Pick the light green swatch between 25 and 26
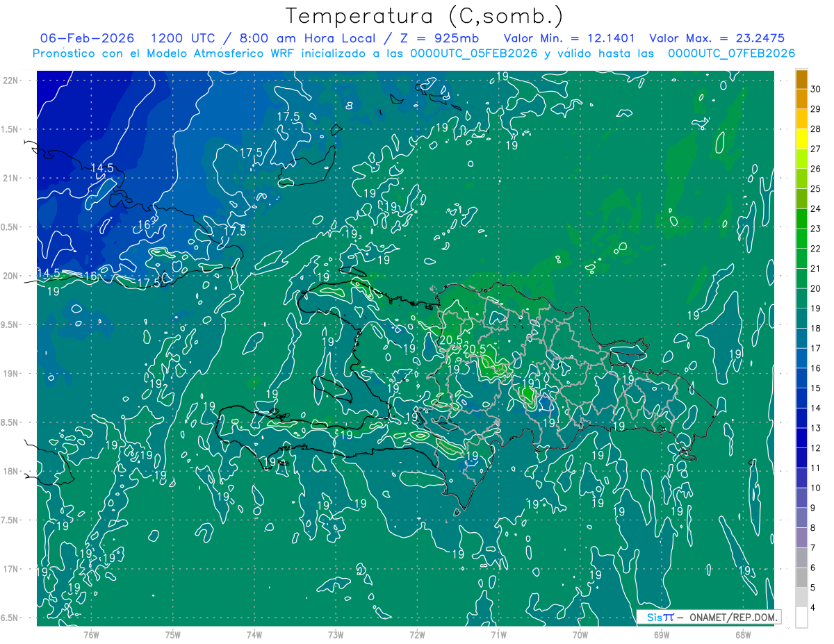This screenshot has width=834, height=644. (801, 179)
